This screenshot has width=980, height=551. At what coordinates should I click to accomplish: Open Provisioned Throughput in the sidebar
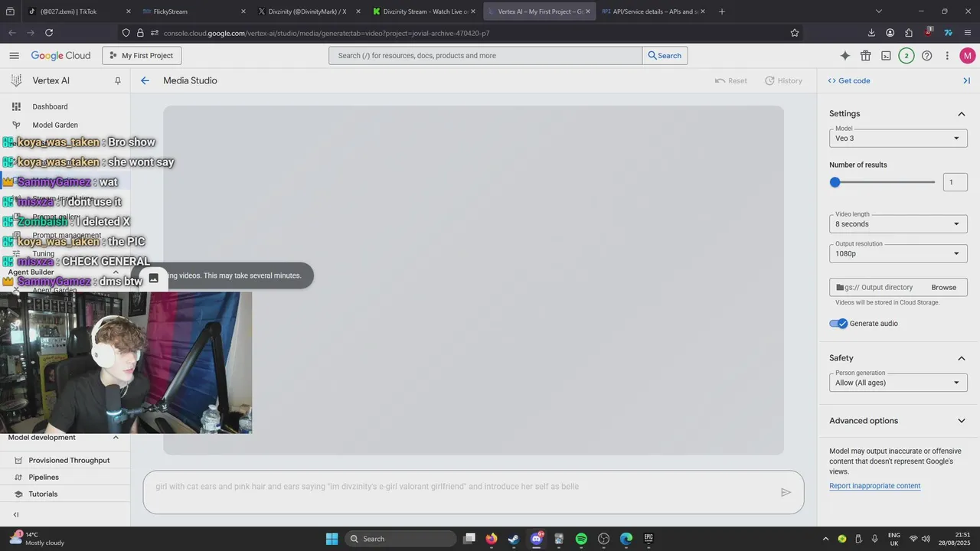pos(69,460)
